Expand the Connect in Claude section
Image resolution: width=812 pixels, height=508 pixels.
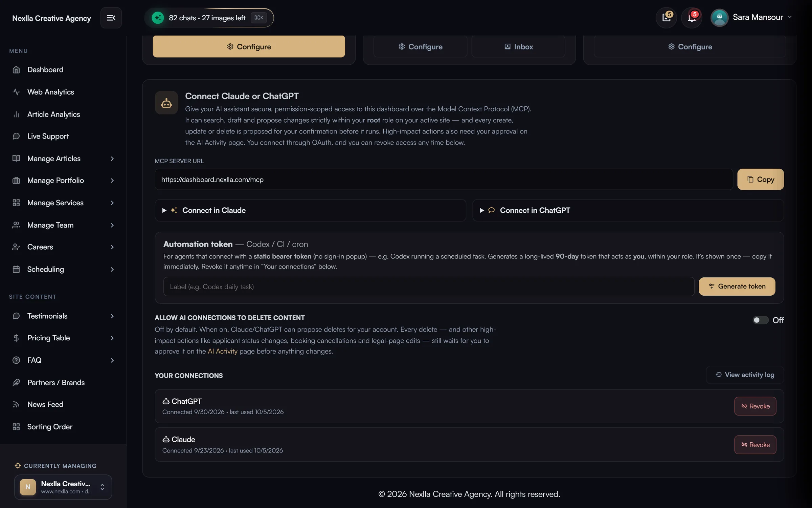click(310, 210)
